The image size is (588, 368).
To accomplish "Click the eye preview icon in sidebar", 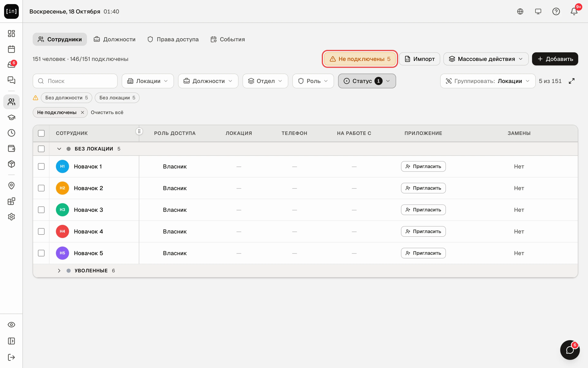I will [11, 325].
